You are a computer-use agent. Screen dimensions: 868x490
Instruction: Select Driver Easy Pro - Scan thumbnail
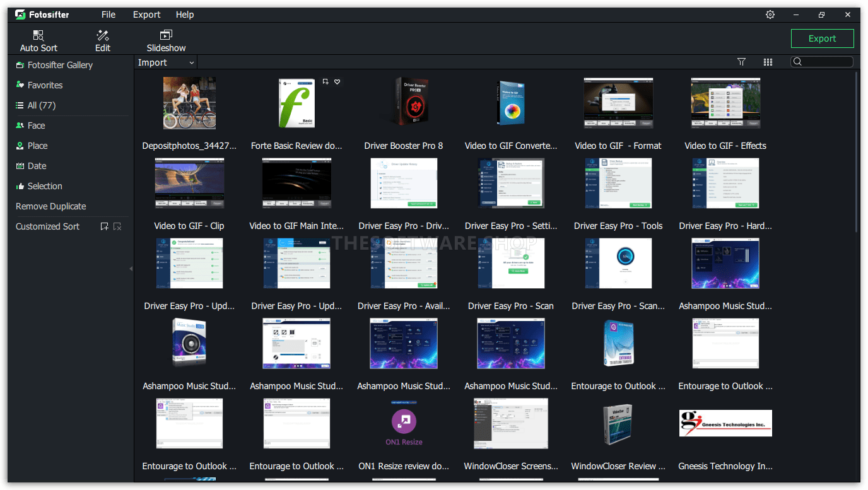point(511,263)
